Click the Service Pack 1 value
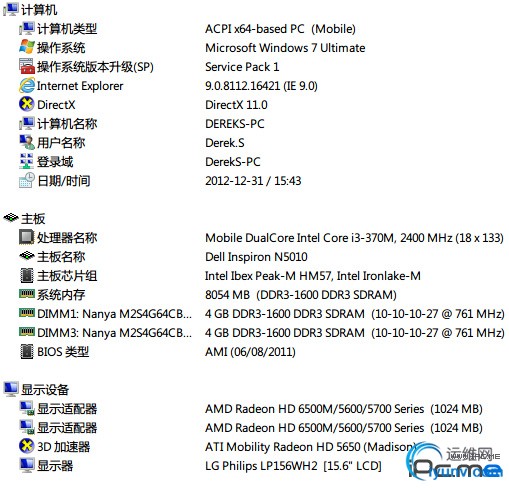 [x=242, y=67]
